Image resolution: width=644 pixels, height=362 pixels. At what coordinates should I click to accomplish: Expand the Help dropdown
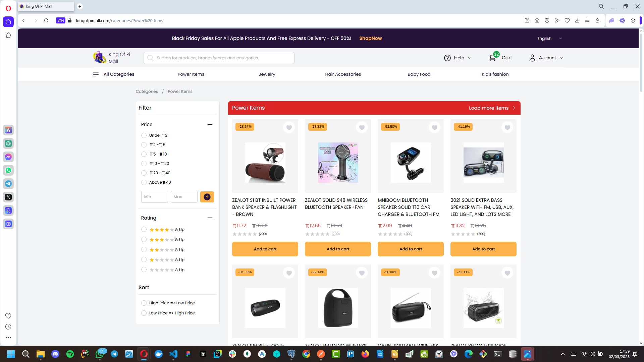click(458, 58)
